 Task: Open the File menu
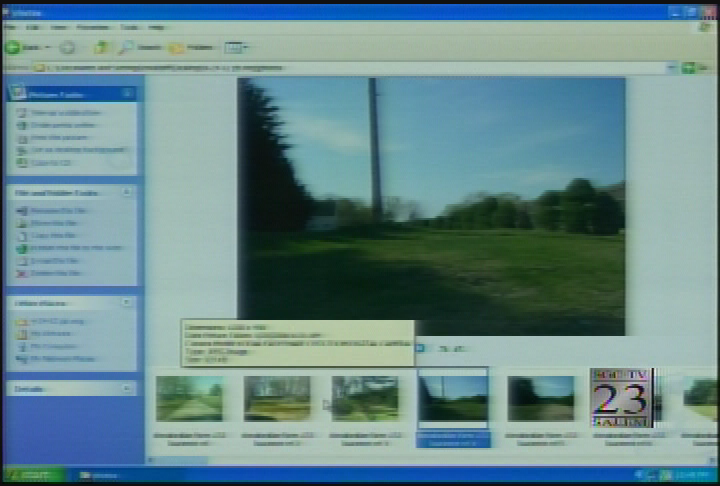(10, 27)
